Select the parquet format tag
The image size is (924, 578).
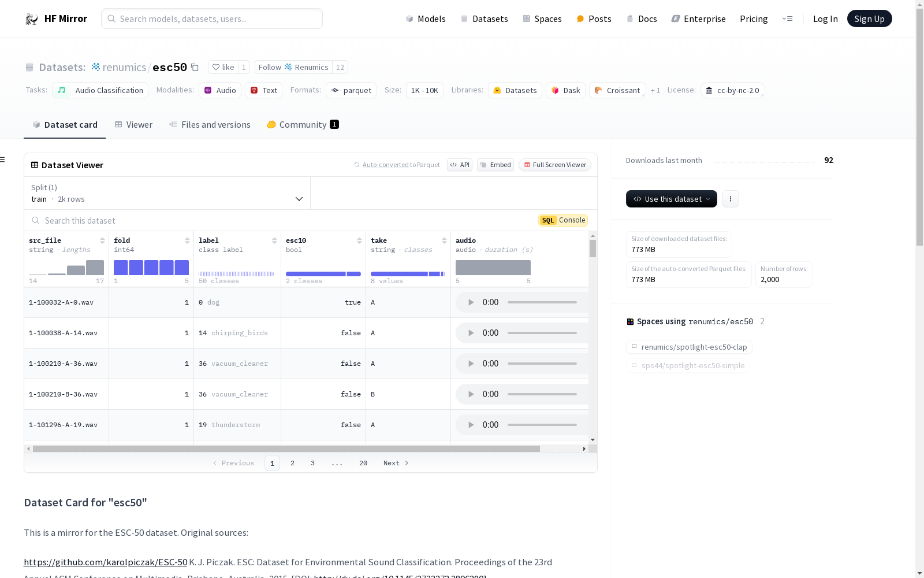tap(351, 90)
